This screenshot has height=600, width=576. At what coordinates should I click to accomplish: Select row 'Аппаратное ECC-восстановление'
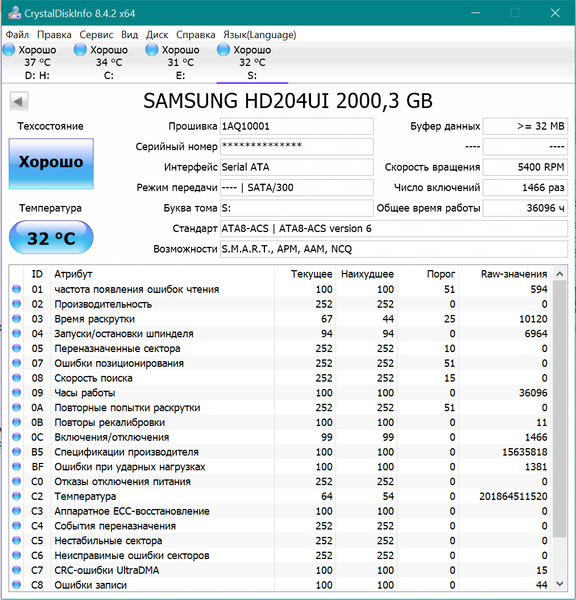281,511
